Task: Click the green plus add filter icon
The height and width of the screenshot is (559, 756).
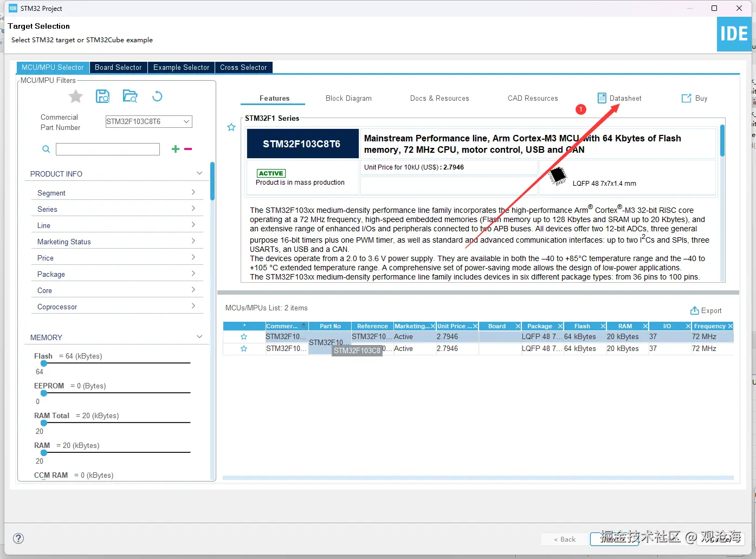Action: coord(175,149)
